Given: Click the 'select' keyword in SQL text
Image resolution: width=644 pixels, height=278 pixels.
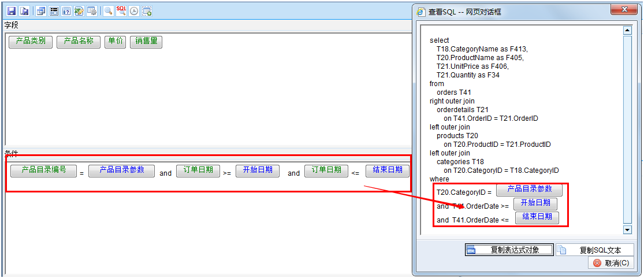Looking at the screenshot, I should (439, 40).
